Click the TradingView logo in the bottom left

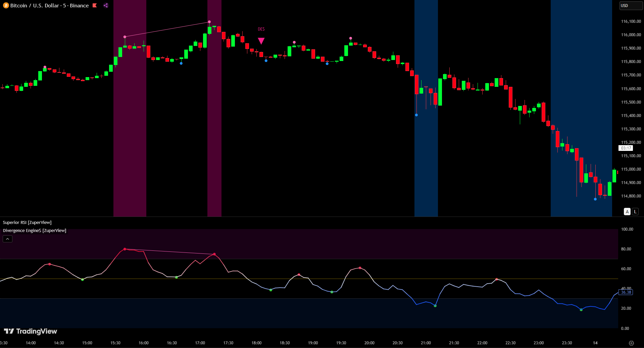pos(31,331)
